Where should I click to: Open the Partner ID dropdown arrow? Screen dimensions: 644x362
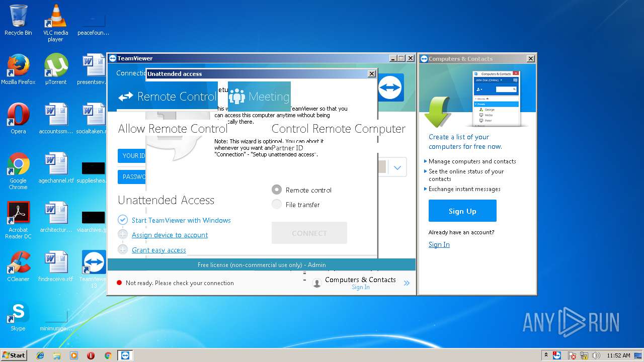click(397, 167)
